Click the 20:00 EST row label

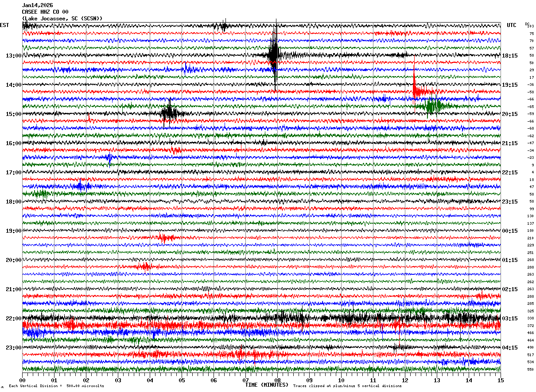coord(13,260)
